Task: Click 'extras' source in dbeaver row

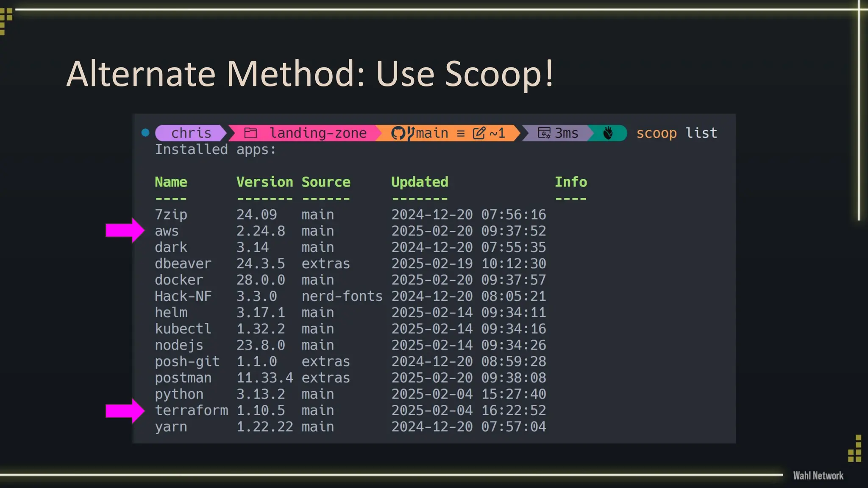Action: tap(326, 264)
